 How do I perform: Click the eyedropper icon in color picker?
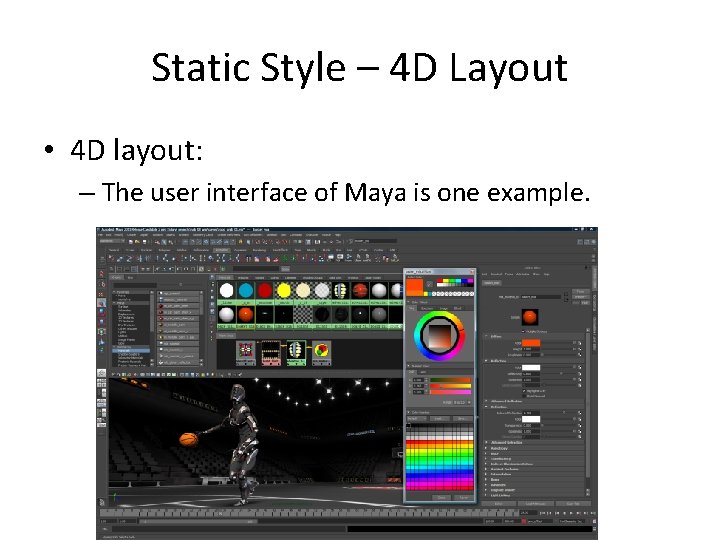429,285
